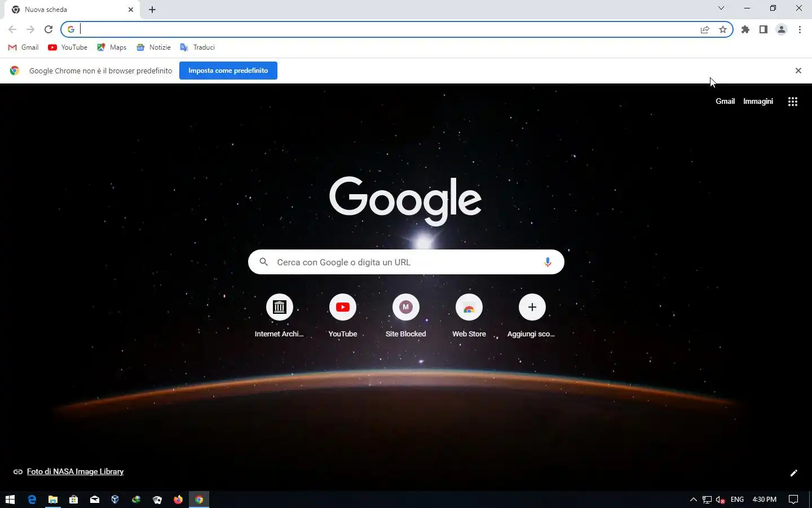Screen dimensions: 812x508
Task: Click the muted volume icon in tray
Action: coord(721,500)
